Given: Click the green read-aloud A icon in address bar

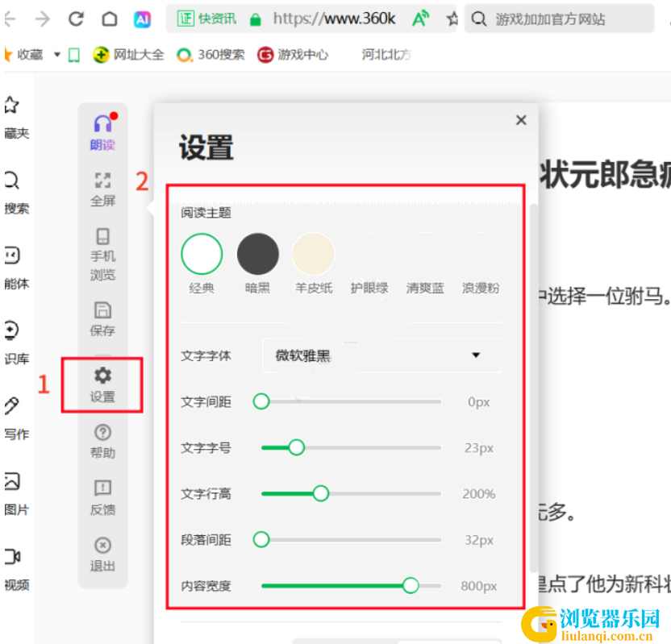Looking at the screenshot, I should [420, 19].
